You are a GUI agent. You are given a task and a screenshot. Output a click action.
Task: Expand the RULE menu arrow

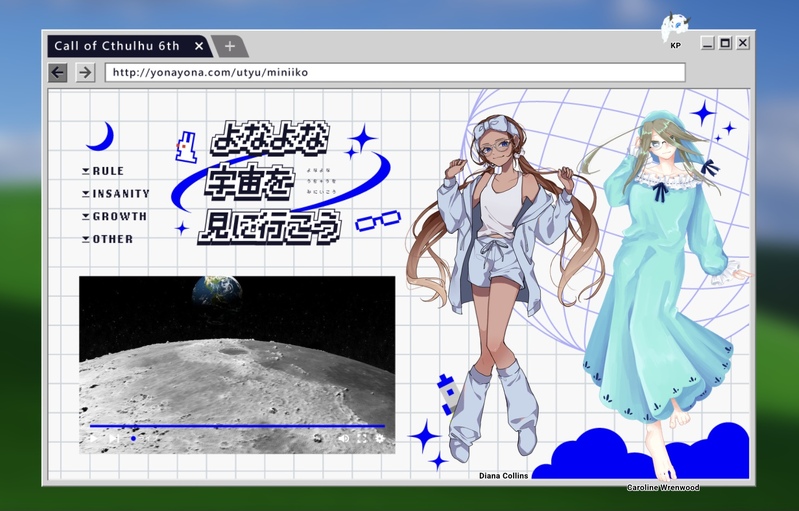tap(86, 171)
